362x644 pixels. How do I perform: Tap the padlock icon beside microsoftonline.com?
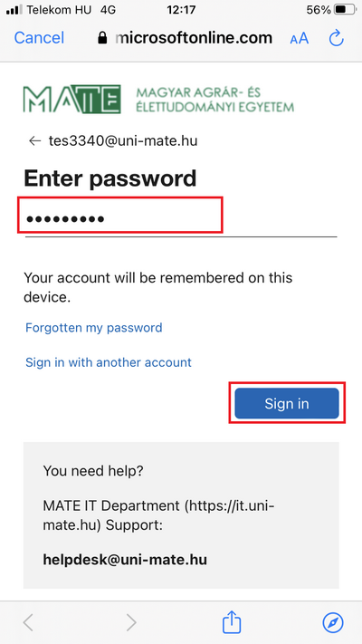pos(102,38)
